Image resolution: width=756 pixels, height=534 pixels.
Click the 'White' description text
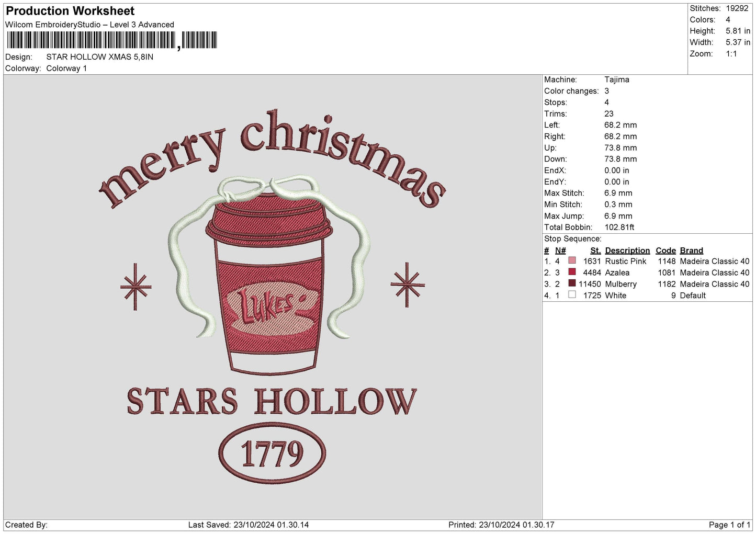coord(615,296)
